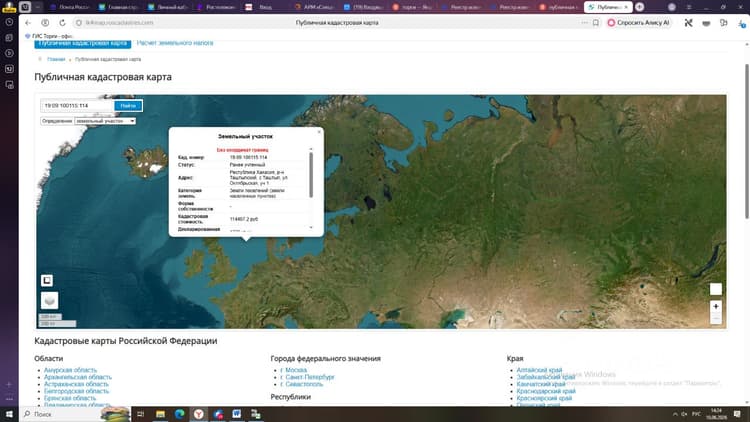Open Расчет земельного налога link
Viewport: 750px width, 422px height.
(x=175, y=43)
